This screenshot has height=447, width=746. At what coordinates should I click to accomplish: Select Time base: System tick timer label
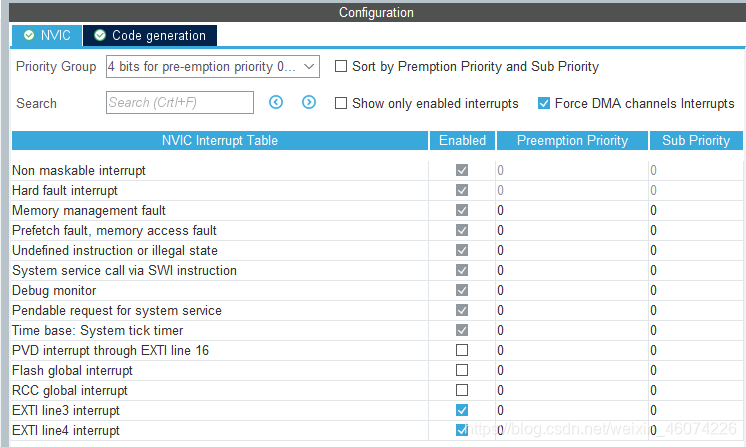98,330
